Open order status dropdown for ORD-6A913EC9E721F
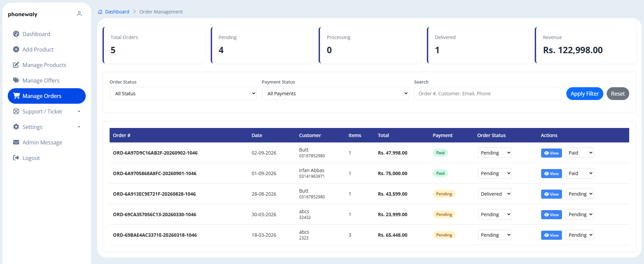Viewport: 644px width, 264px height. click(495, 194)
